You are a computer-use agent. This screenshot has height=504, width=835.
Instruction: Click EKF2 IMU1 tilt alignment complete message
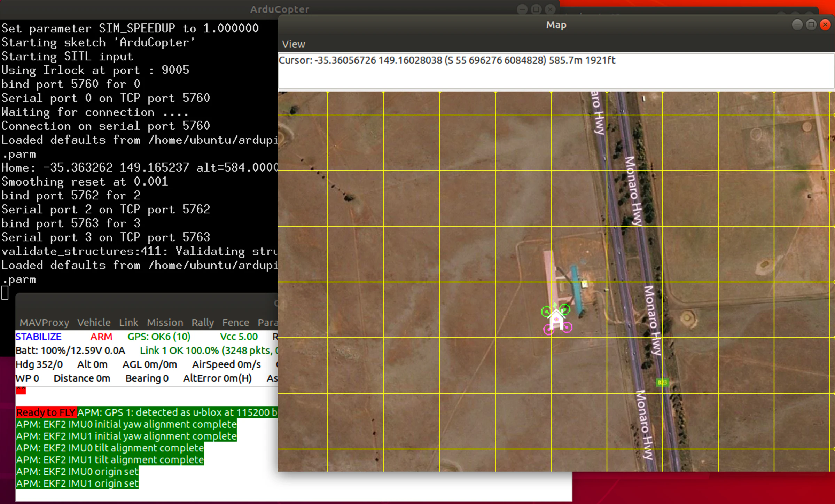(x=110, y=460)
